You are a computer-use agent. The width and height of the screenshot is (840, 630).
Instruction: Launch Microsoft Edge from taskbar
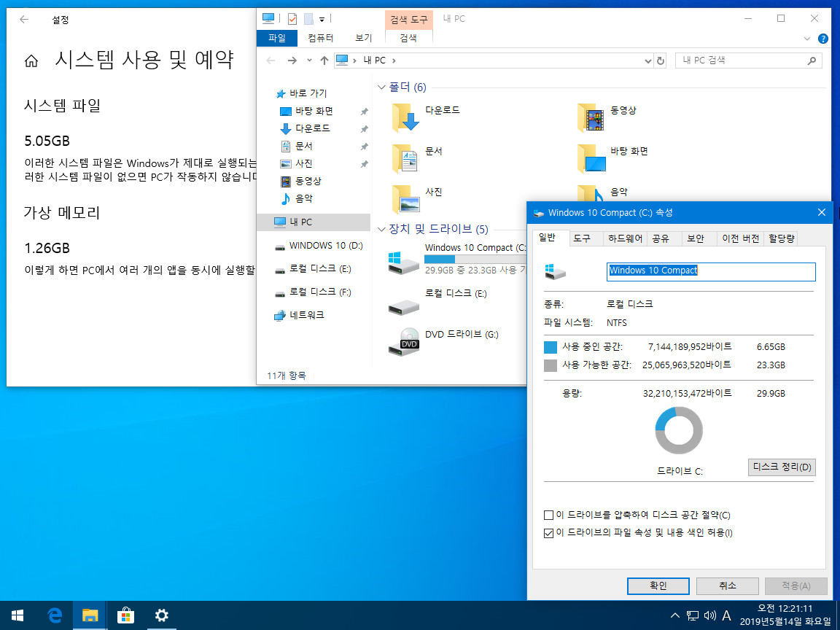point(55,615)
